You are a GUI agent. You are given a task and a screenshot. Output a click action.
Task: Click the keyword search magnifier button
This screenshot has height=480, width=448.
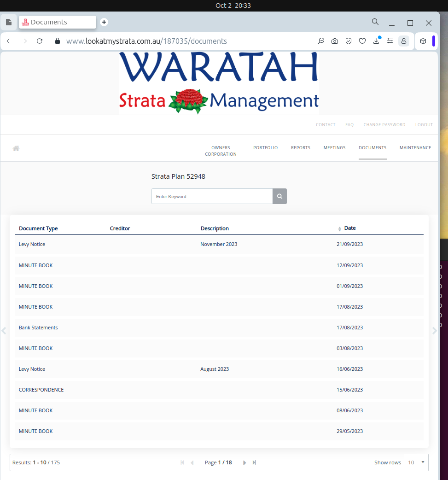coord(279,196)
